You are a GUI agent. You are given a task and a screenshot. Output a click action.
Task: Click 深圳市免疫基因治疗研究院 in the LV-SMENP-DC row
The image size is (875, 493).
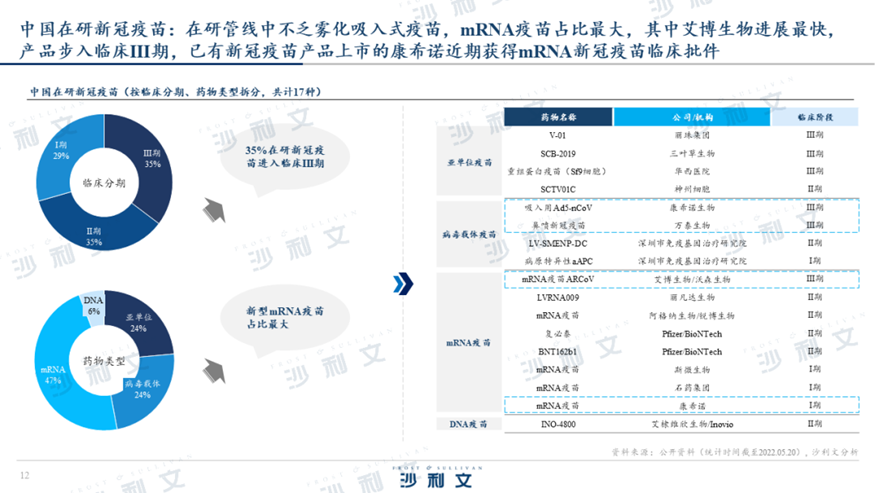tap(692, 243)
